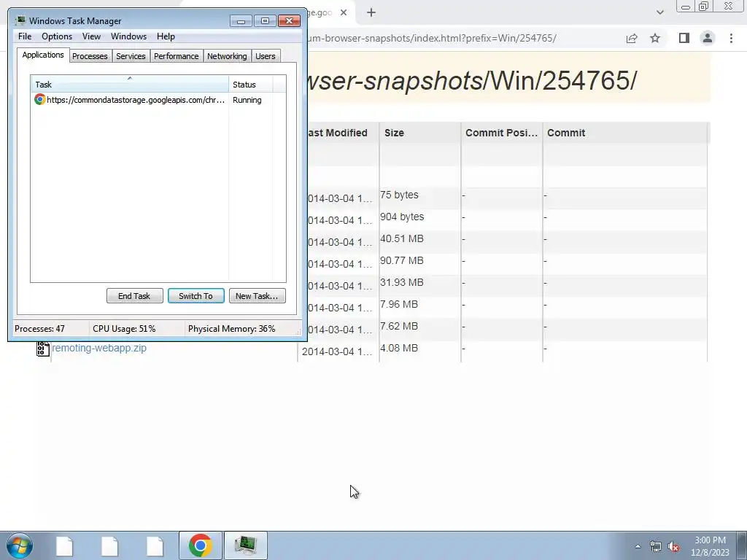Click the Running status of the Chrome task
Viewport: 747px width, 560px height.
tap(247, 100)
